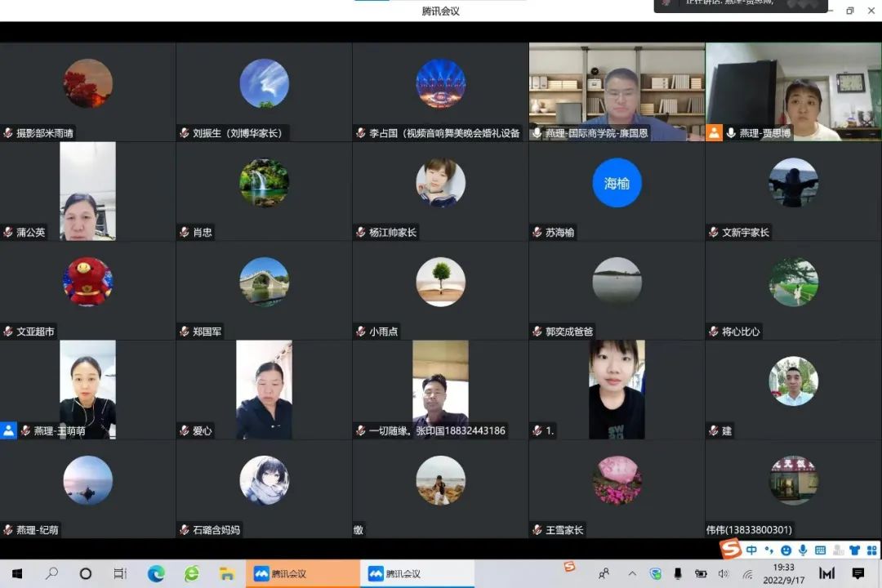Screen dimensions: 882x588
Task: Click the orange host icon beside 燕理-贾思博
Action: tap(715, 132)
